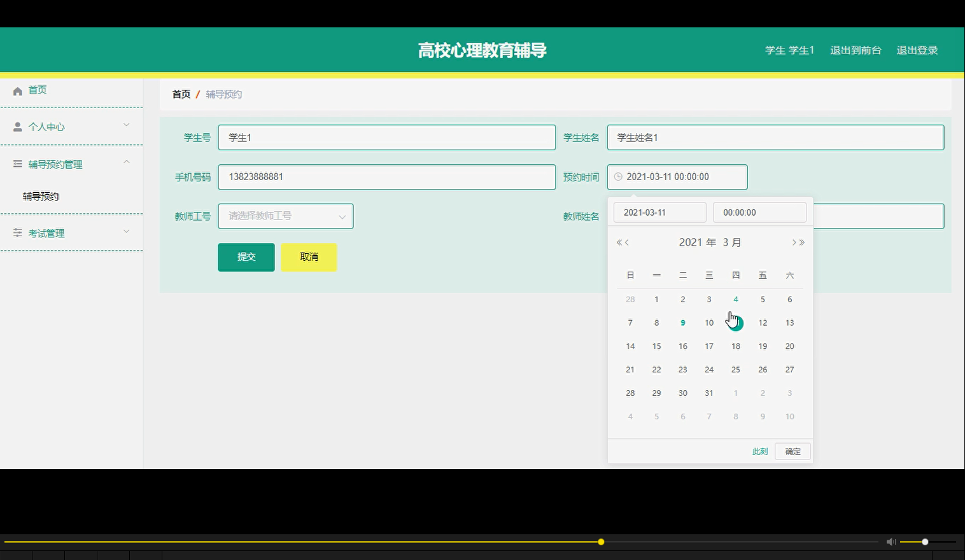
Task: Go to previous month with single-left arrow
Action: tap(627, 242)
